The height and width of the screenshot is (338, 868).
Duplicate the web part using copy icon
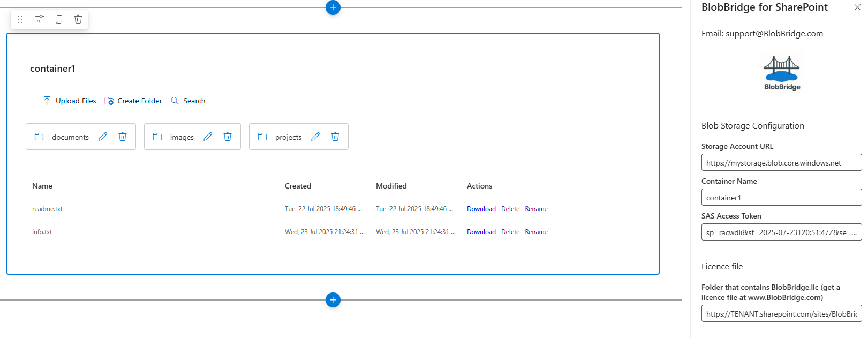click(59, 19)
